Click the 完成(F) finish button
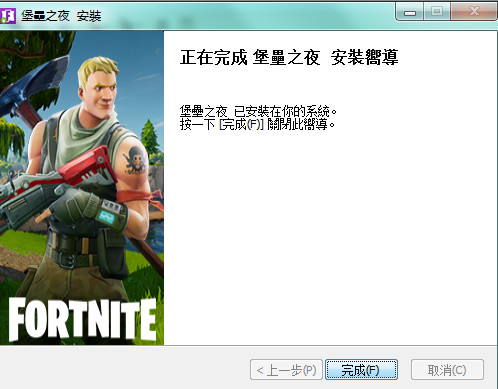Screen dimensions: 498x389 (x=361, y=370)
